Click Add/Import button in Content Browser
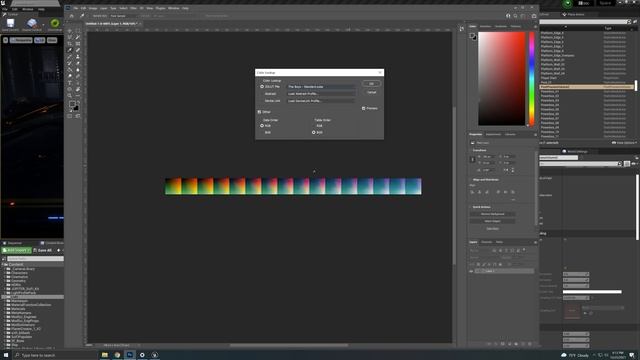The image size is (640, 360). click(16, 250)
